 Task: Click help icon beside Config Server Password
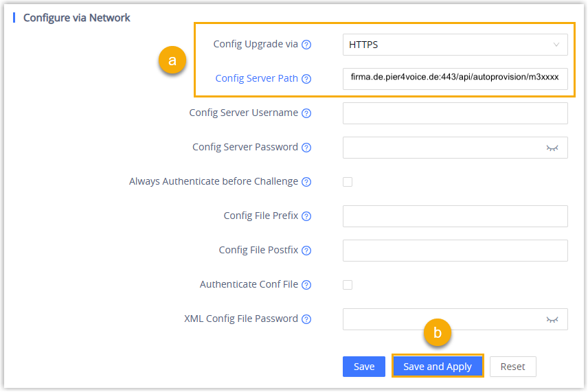(306, 148)
